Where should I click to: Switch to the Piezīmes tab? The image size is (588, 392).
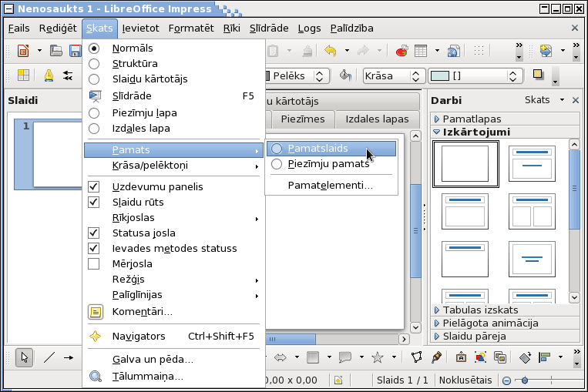pos(303,119)
